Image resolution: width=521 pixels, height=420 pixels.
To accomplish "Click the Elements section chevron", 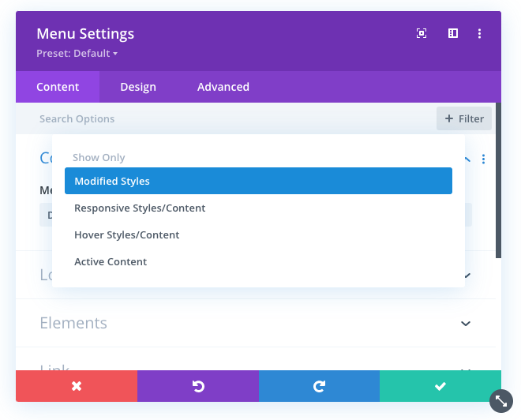I will coord(466,324).
